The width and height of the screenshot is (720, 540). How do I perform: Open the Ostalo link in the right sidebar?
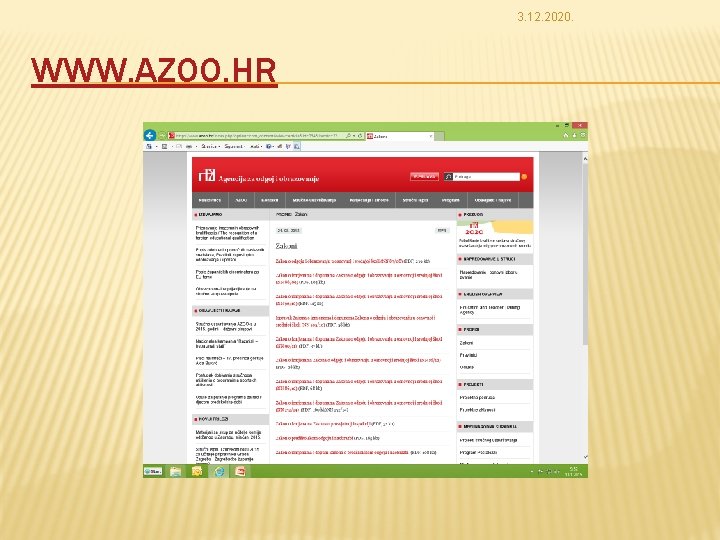coord(467,367)
